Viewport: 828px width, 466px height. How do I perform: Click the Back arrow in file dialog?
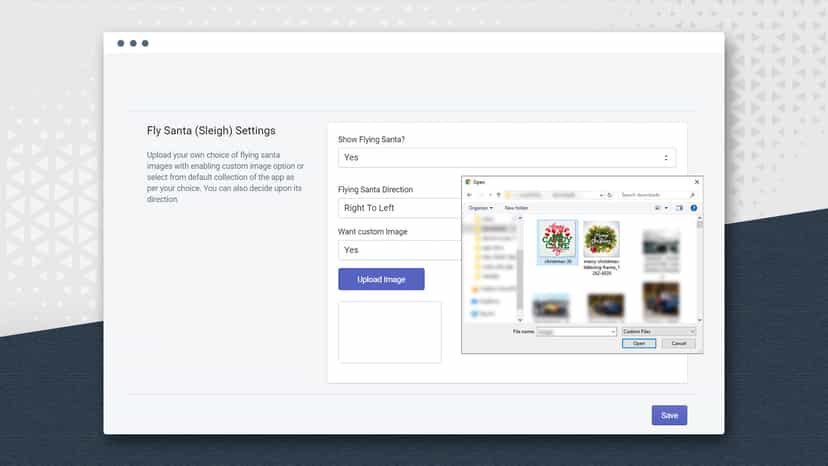click(469, 195)
